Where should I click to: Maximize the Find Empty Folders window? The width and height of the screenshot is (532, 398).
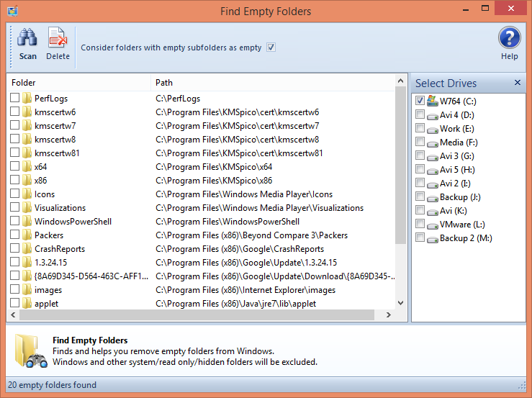[485, 9]
